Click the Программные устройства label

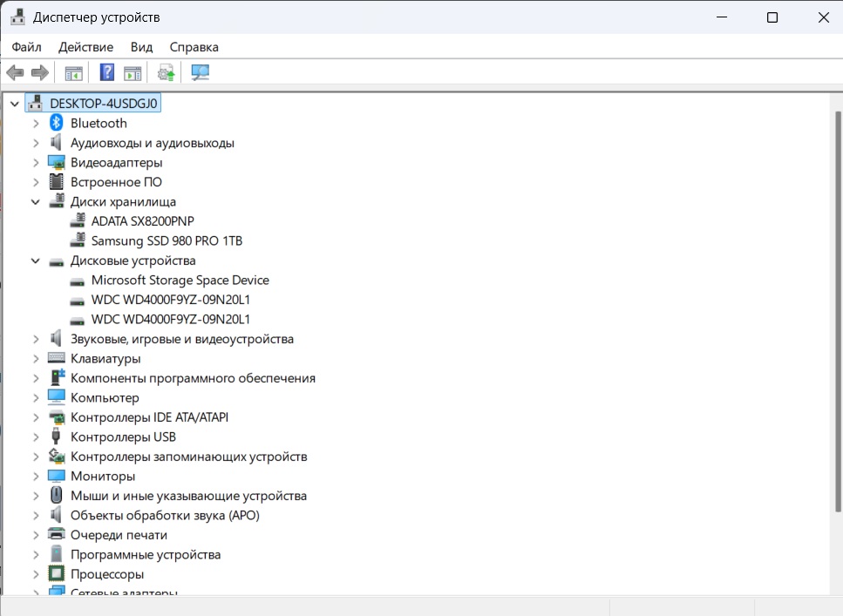tap(146, 554)
